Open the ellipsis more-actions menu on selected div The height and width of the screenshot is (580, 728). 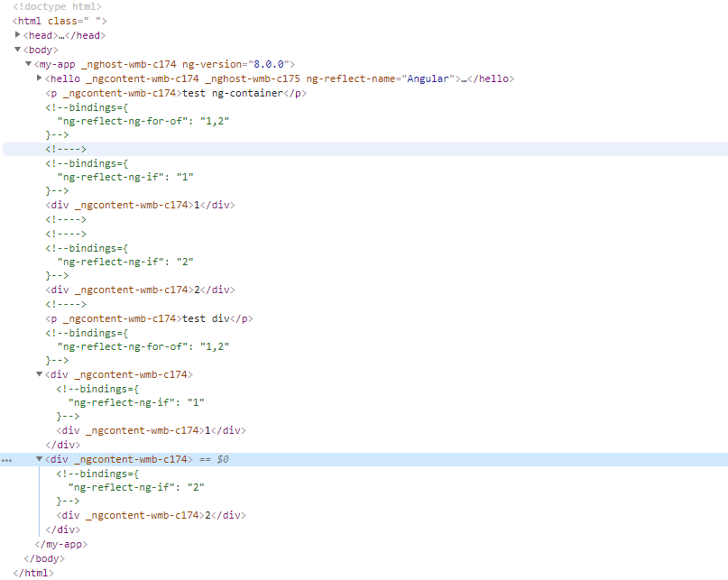click(7, 459)
